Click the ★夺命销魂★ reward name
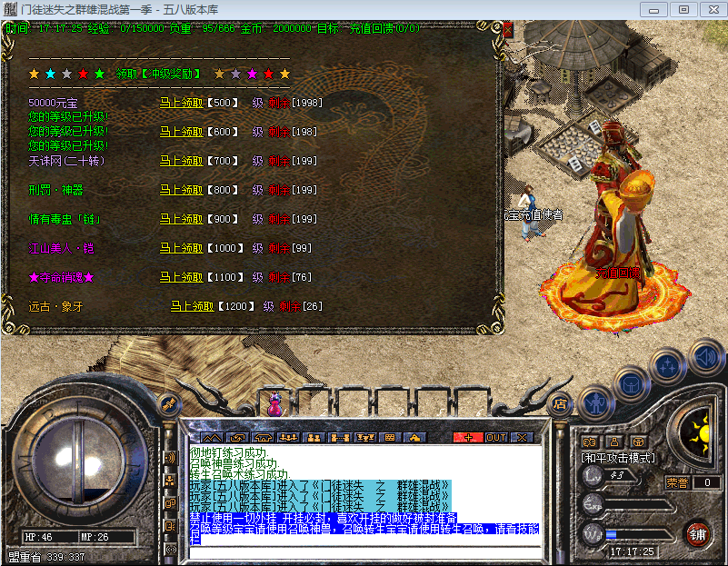The width and height of the screenshot is (728, 566). tap(61, 277)
